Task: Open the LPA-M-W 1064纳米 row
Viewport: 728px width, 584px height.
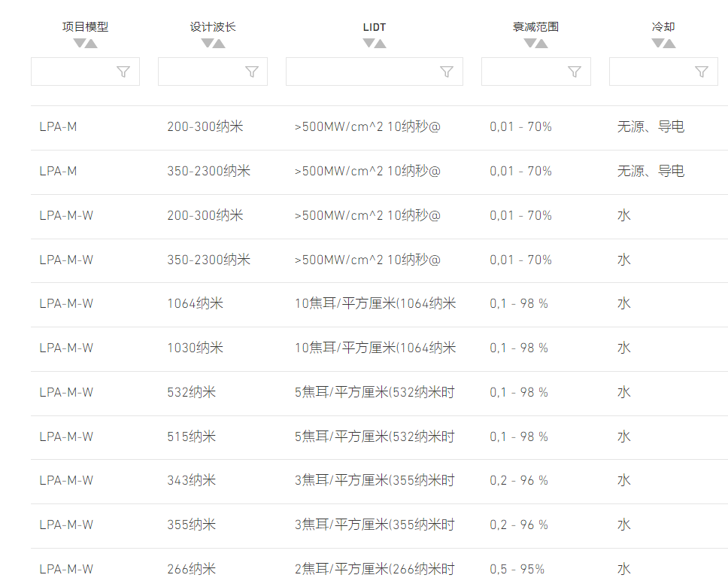Action: click(379, 304)
